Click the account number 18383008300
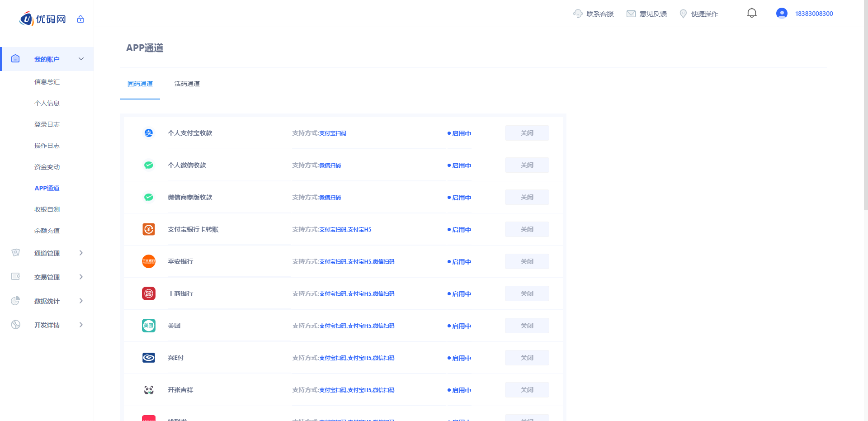The width and height of the screenshot is (868, 421). click(814, 14)
